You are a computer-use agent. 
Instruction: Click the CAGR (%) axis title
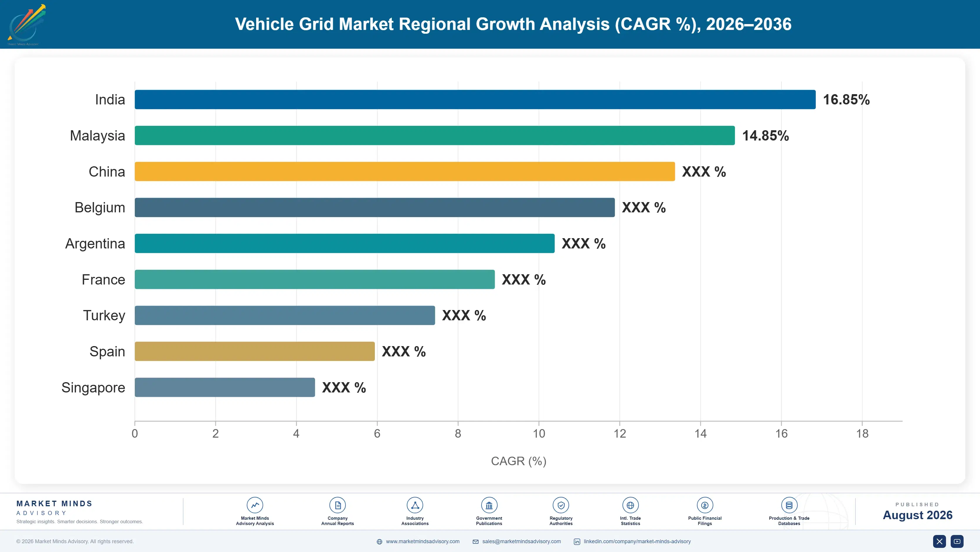[x=518, y=461]
